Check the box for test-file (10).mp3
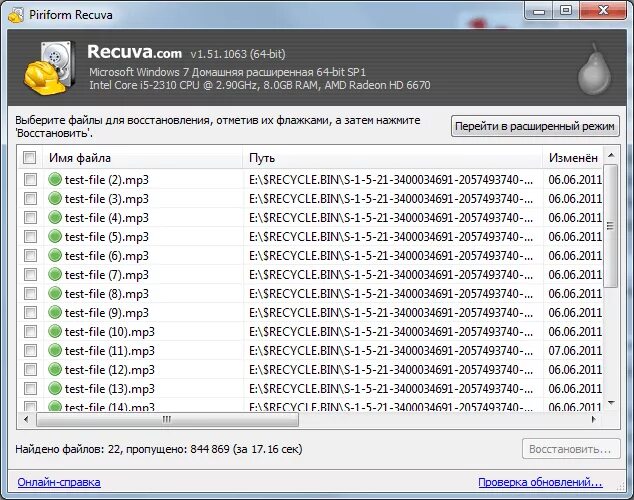The width and height of the screenshot is (634, 500). 30,331
